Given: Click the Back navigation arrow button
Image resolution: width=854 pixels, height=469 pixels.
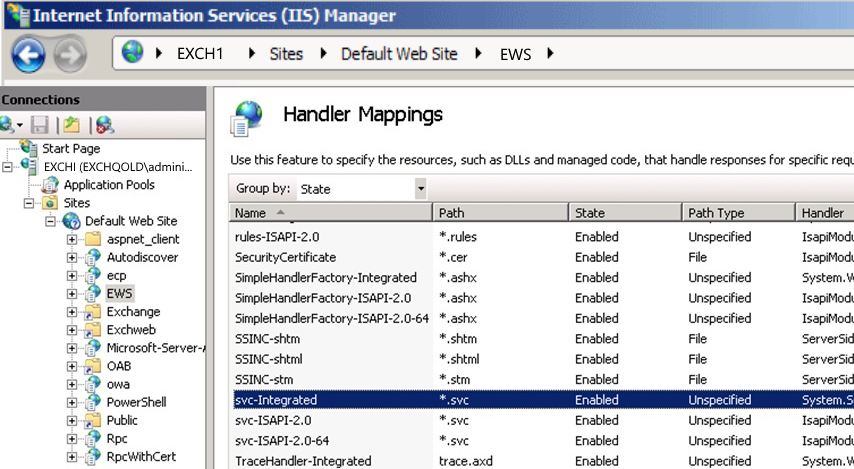Looking at the screenshot, I should coord(28,54).
